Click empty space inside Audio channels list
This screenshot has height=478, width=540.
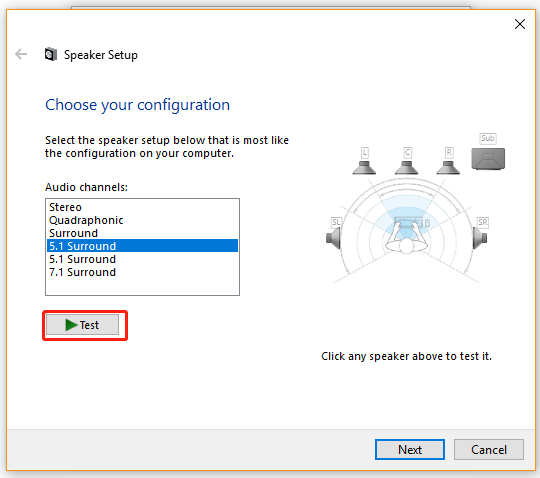tap(142, 287)
